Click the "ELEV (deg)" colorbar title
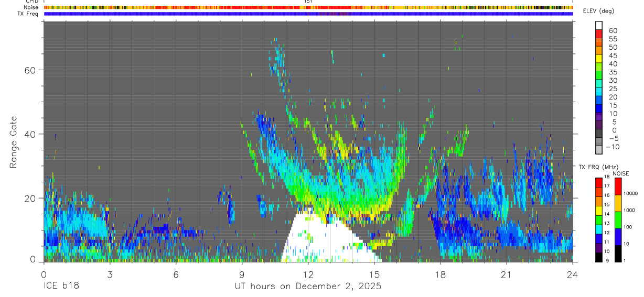The height and width of the screenshot is (297, 644). [x=599, y=11]
